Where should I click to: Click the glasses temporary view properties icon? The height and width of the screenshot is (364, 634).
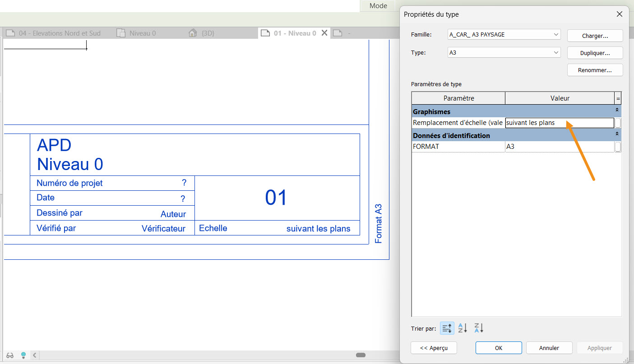(x=10, y=355)
